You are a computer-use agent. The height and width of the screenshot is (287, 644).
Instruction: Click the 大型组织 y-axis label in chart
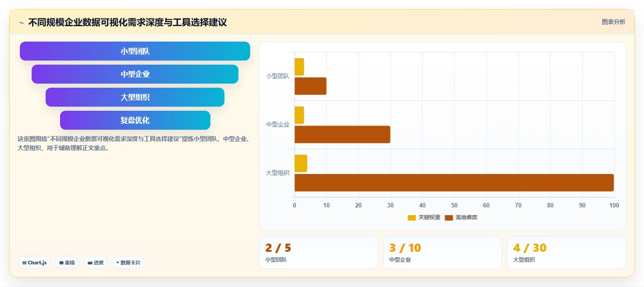tap(278, 173)
